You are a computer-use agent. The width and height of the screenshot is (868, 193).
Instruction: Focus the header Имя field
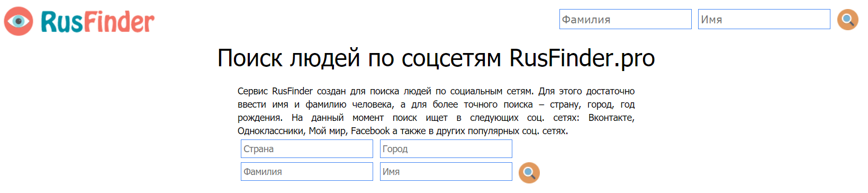(x=764, y=19)
